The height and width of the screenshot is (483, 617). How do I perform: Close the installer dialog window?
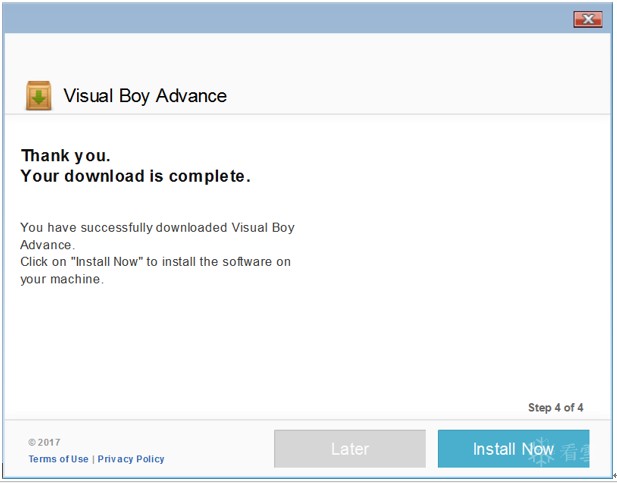588,19
